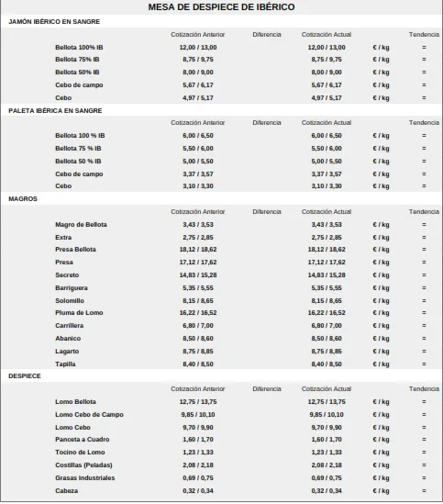This screenshot has height=504, width=443.
Task: Click the Costillas (Peladas) row label
Action: coord(83,465)
